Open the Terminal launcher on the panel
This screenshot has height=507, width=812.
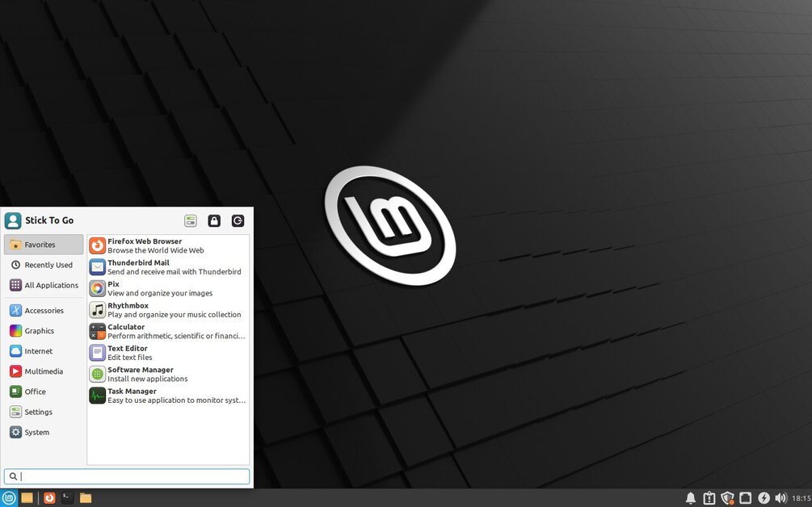tap(67, 497)
